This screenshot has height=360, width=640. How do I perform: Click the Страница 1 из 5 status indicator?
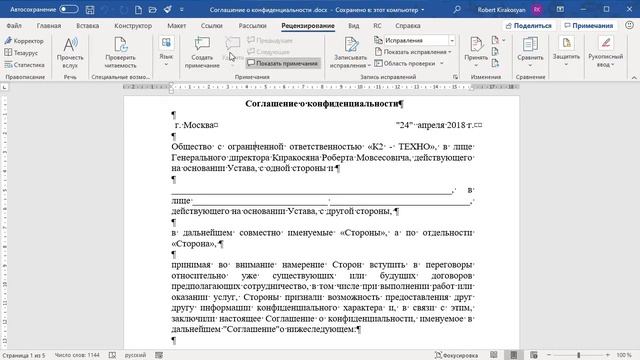coord(24,355)
